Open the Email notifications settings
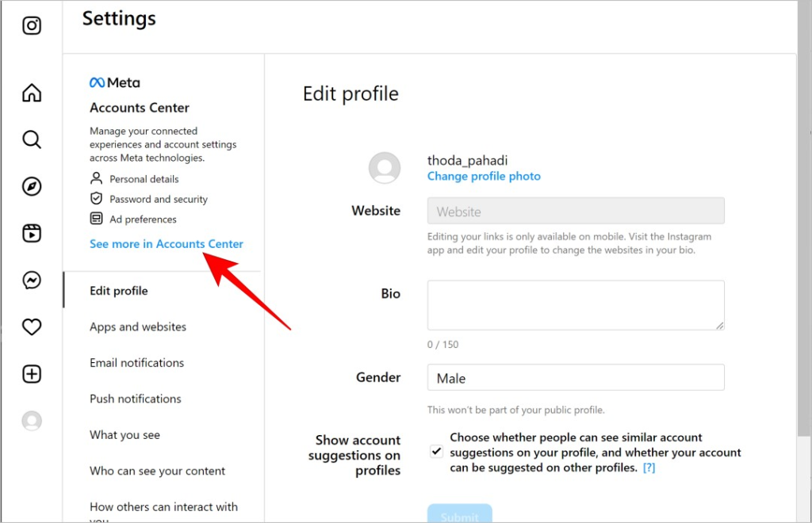The image size is (812, 523). click(136, 363)
